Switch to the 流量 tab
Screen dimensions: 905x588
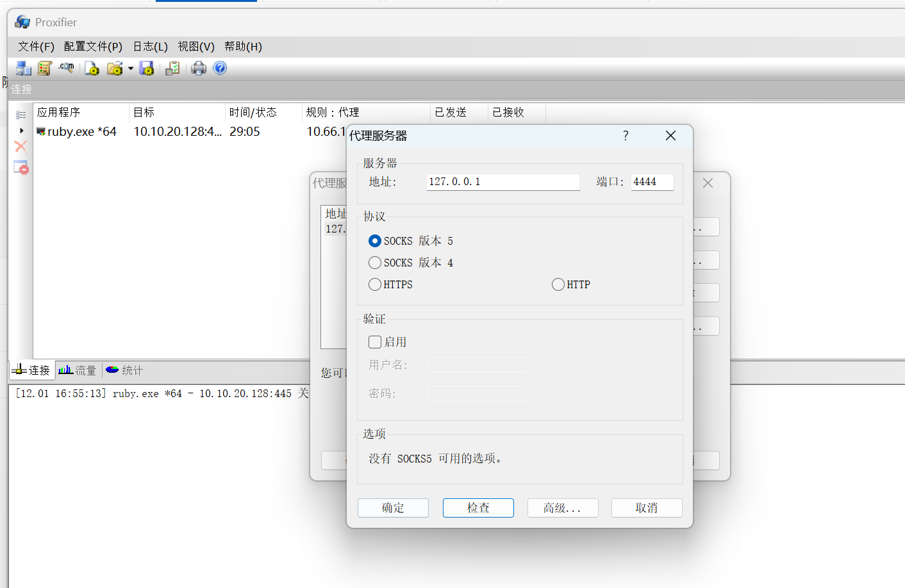(77, 370)
